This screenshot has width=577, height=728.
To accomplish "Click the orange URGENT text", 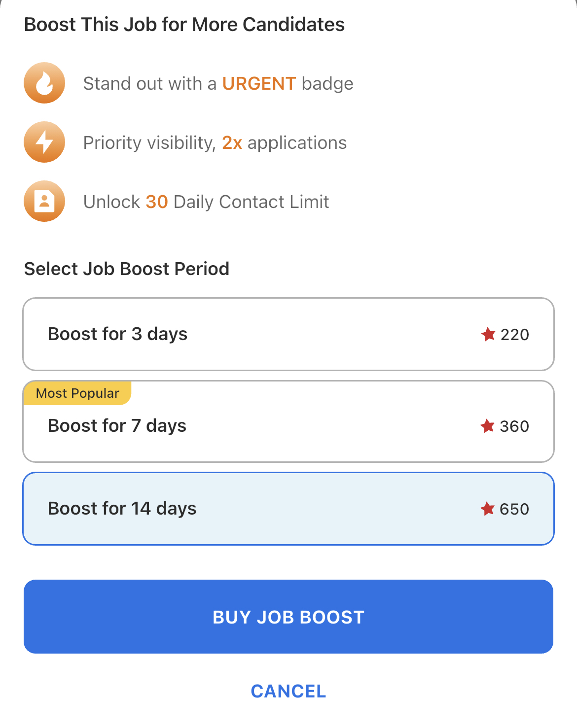I will [259, 84].
